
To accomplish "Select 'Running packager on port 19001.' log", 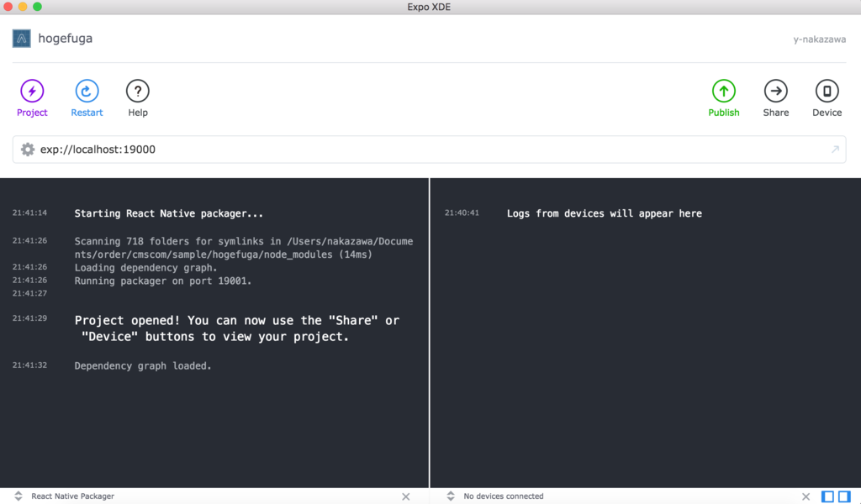I will 163,281.
